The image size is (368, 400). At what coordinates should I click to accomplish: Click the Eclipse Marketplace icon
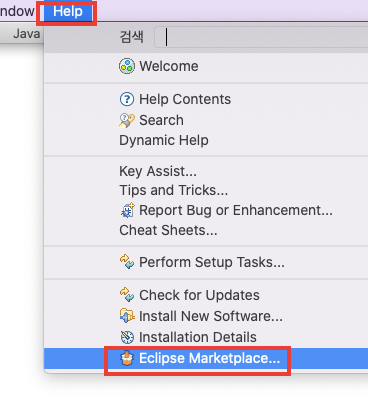click(x=127, y=358)
